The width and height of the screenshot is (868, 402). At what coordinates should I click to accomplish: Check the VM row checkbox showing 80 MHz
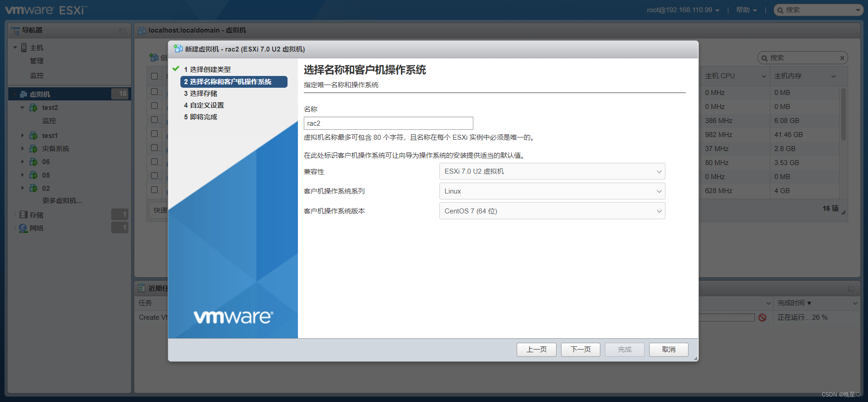click(x=155, y=162)
